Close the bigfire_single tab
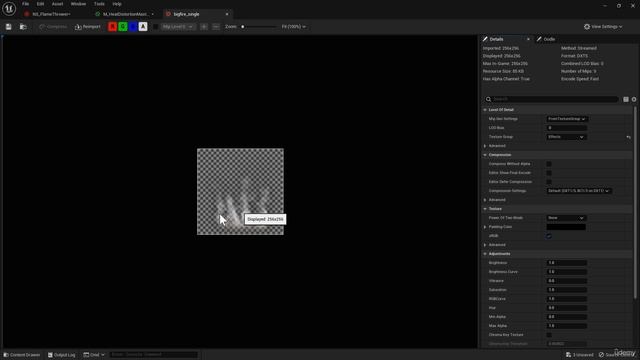This screenshot has height=360, width=640. tap(227, 14)
